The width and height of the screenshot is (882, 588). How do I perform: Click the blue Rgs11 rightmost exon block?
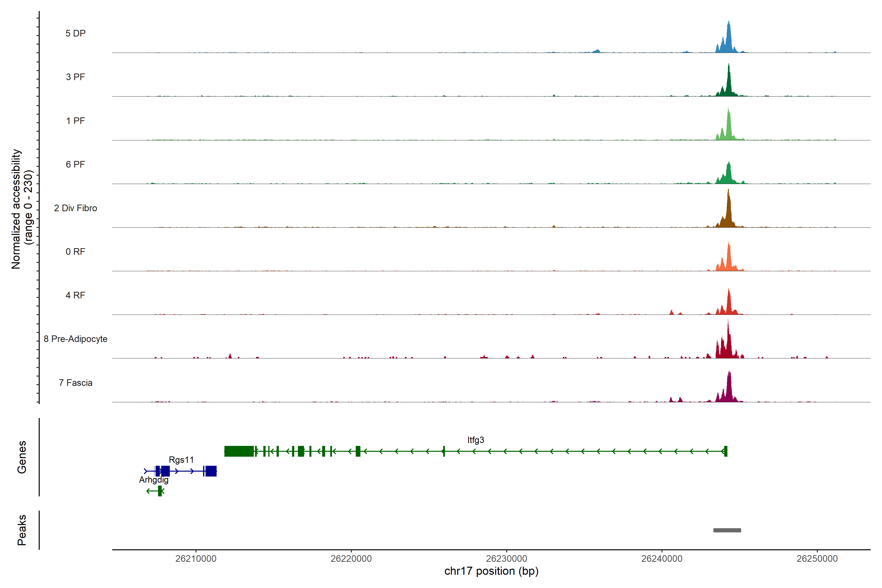click(211, 471)
